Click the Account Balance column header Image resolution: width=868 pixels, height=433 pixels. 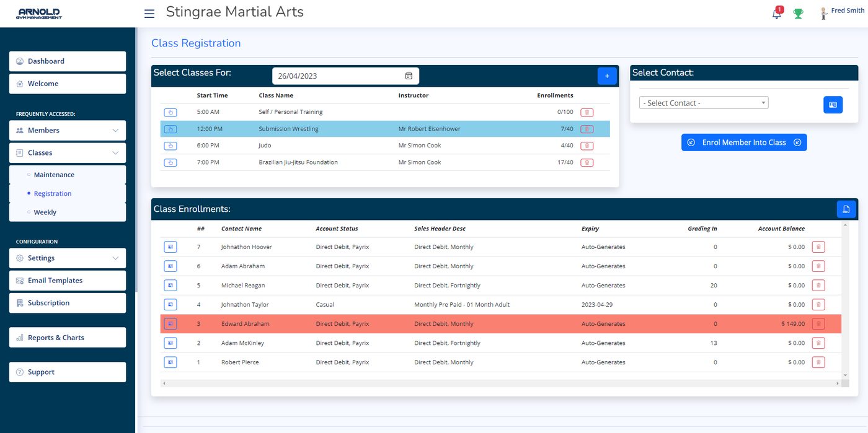pyautogui.click(x=781, y=229)
